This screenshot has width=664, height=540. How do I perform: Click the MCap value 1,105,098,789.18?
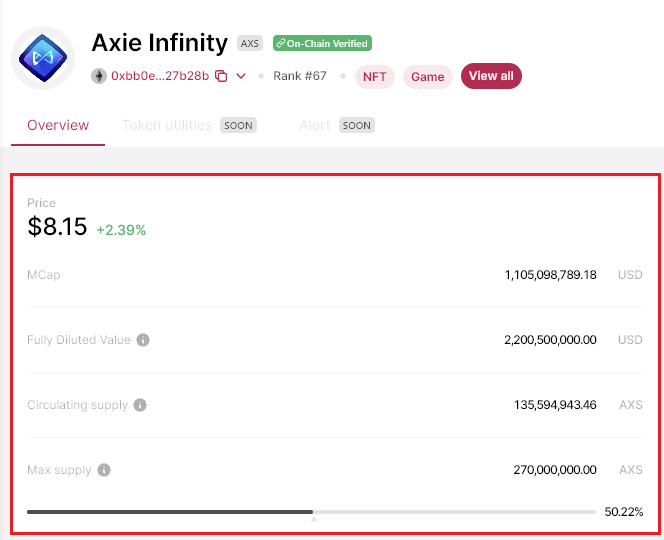(x=551, y=275)
